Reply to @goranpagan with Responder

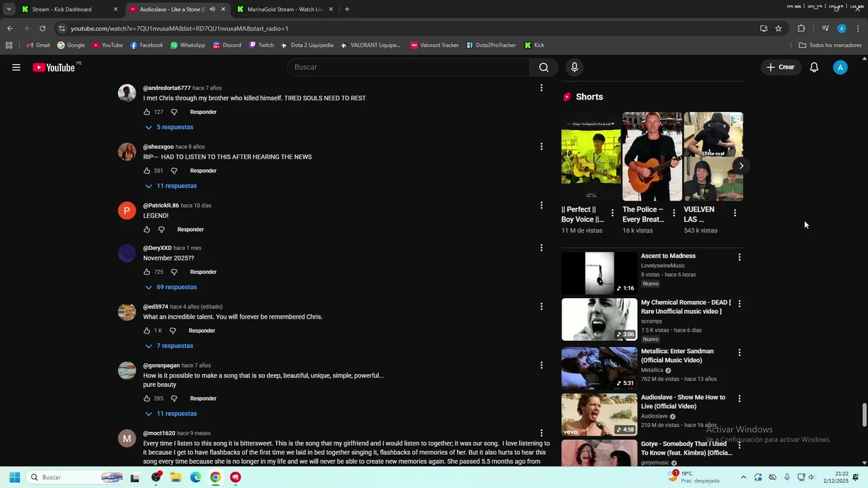(x=203, y=399)
